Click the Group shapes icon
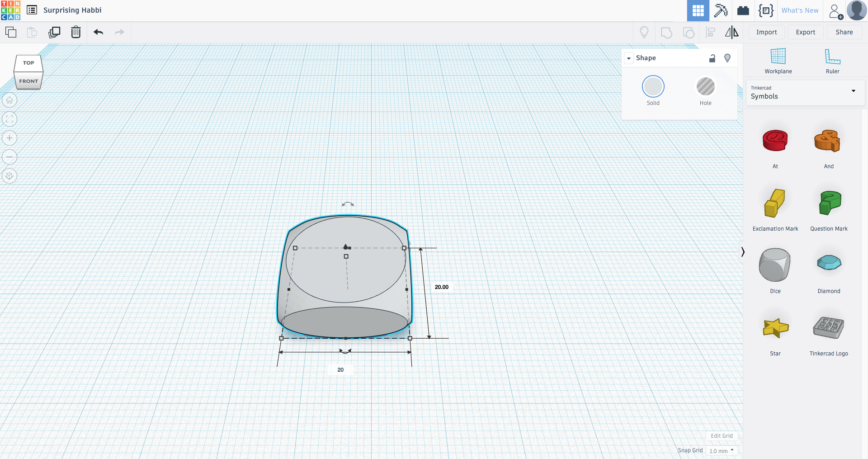Viewport: 868px width, 459px height. click(x=666, y=33)
